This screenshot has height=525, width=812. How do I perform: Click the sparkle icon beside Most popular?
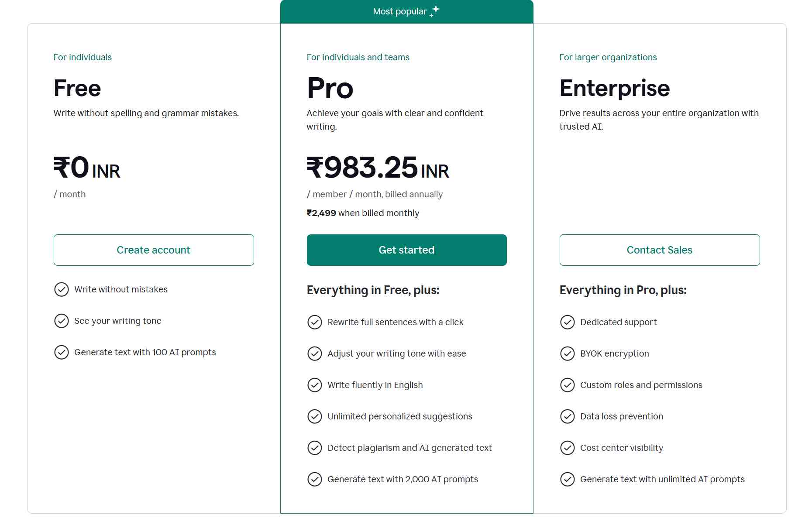pos(435,11)
